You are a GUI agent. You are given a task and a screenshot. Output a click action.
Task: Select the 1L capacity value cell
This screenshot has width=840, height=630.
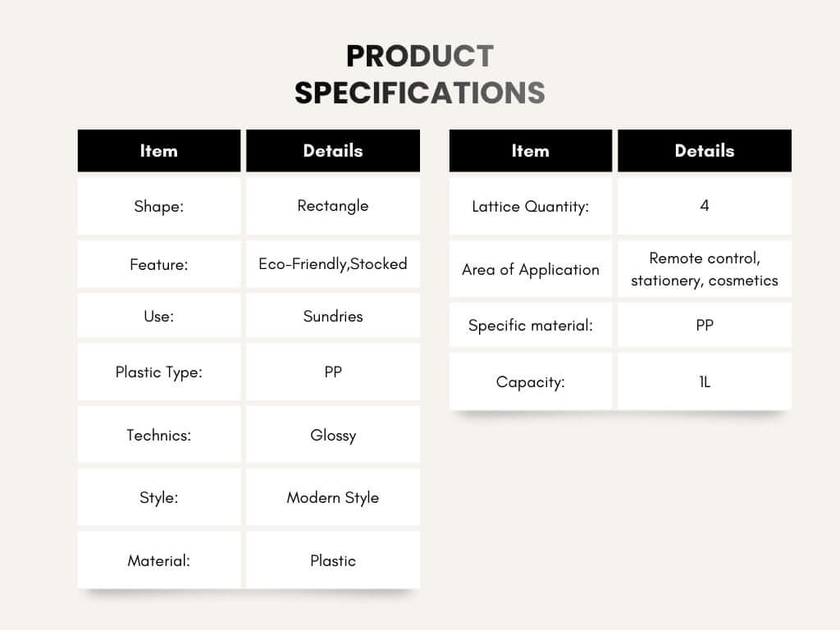[704, 381]
